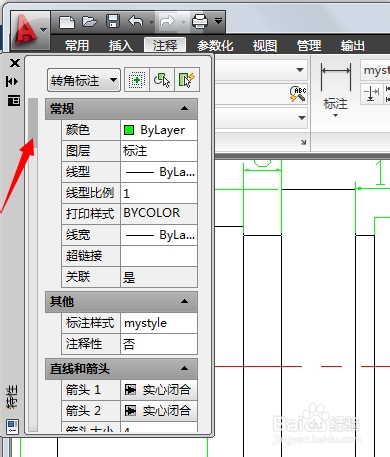
Task: Open the 视图 ribbon tab
Action: [265, 45]
